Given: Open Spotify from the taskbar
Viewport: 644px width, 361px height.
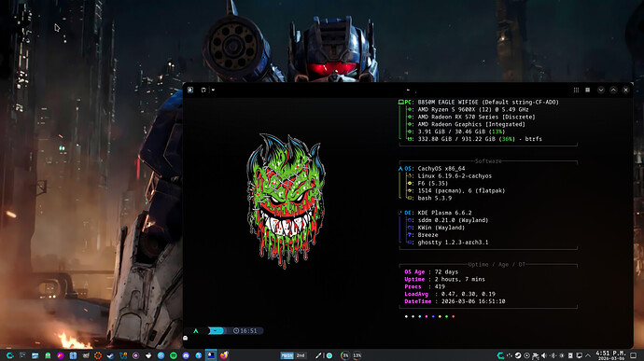Looking at the screenshot, I should click(174, 355).
